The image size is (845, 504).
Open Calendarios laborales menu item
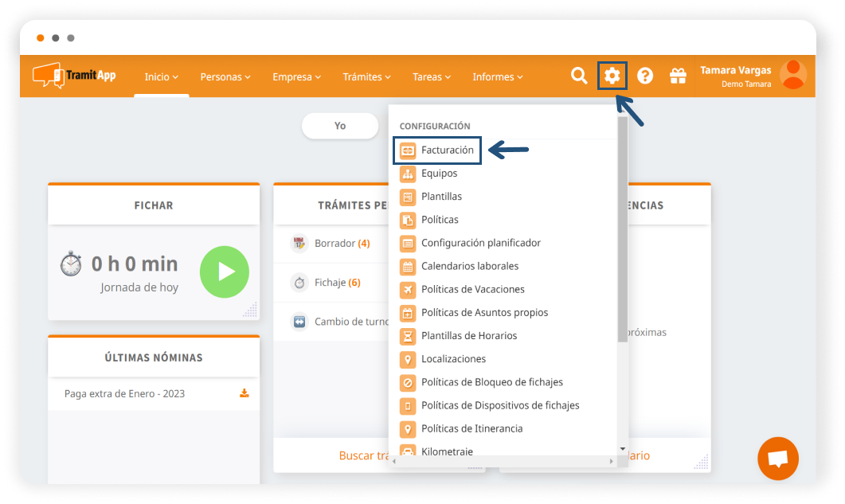(x=469, y=266)
